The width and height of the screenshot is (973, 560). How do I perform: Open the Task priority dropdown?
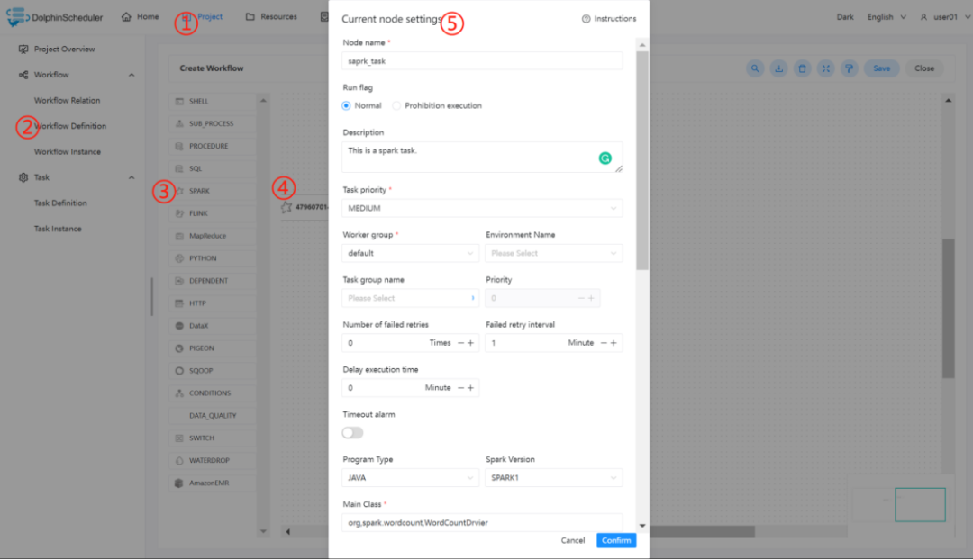point(481,208)
